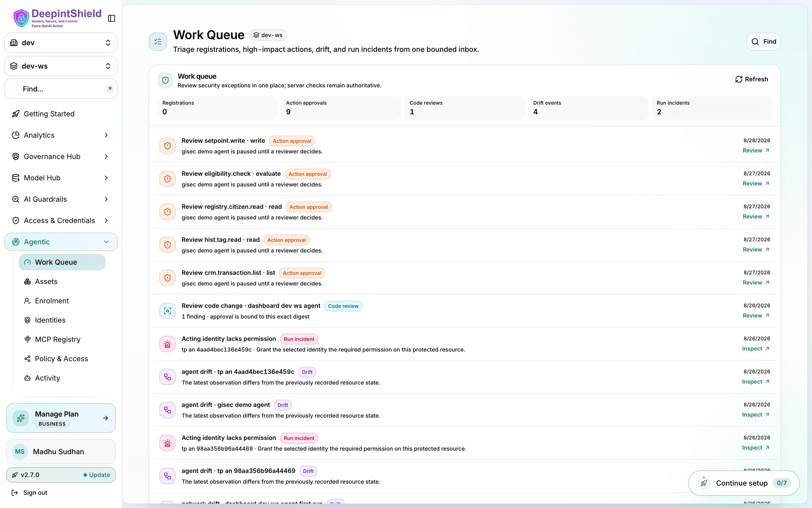Viewport: 812px width, 508px height.
Task: Collapse the sidebar with the panel icon
Action: [112, 18]
